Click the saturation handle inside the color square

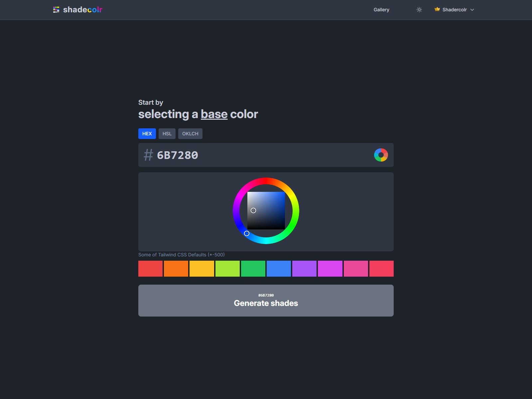point(254,210)
